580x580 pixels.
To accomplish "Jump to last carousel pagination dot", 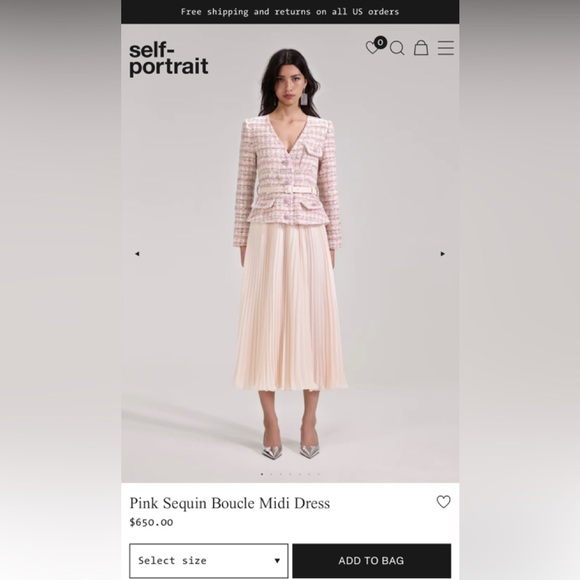I will 318,474.
